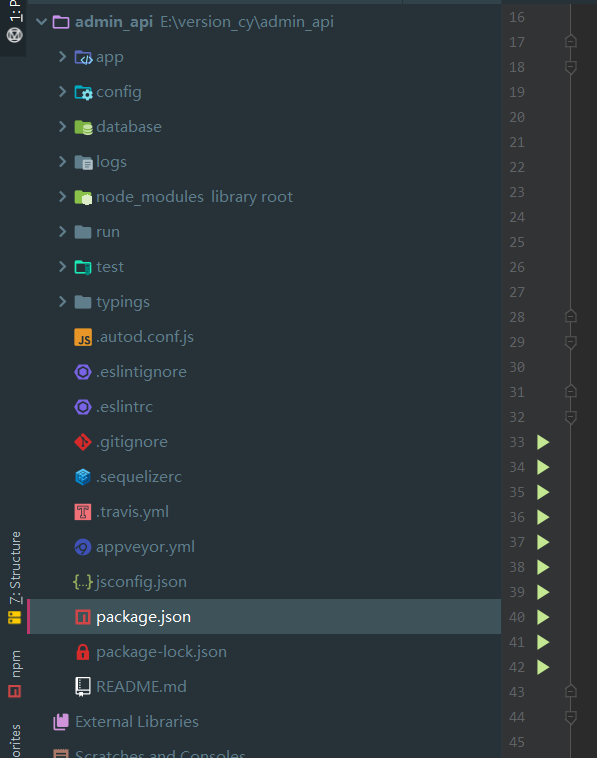Collapse code fold at line 28
This screenshot has width=597, height=758.
pyautogui.click(x=570, y=317)
